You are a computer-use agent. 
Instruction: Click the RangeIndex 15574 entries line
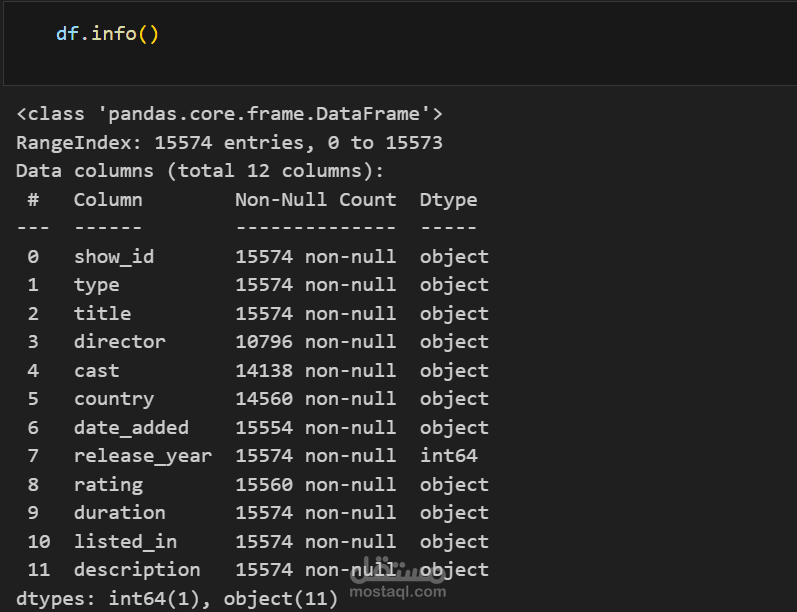point(229,143)
